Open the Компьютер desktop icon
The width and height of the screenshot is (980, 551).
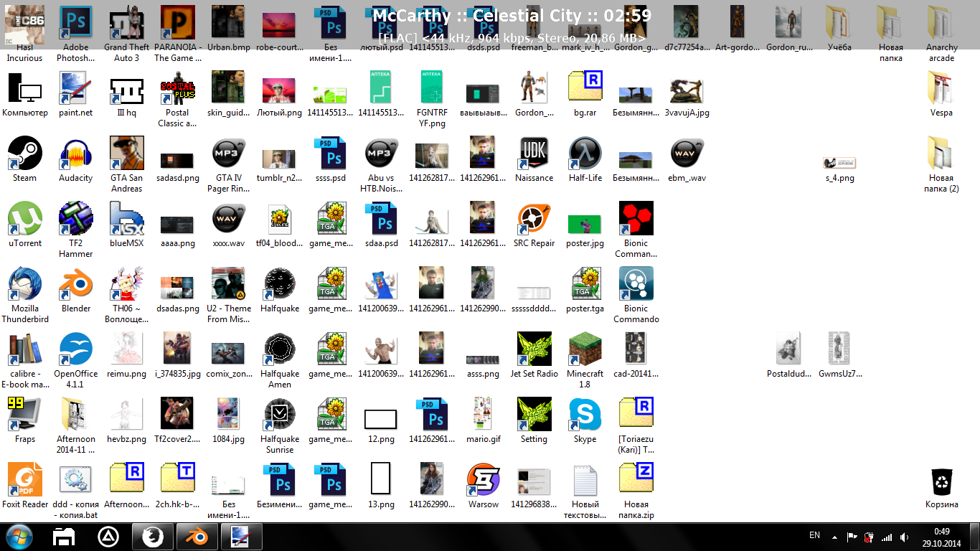25,89
